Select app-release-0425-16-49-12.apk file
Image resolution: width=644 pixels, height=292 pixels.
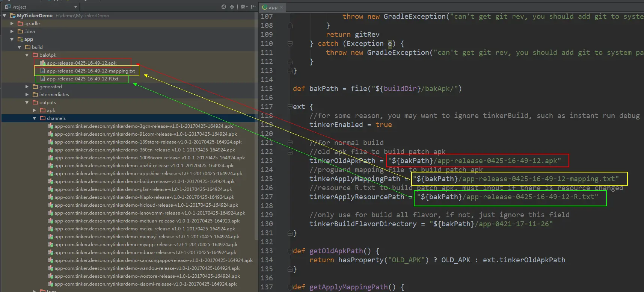pyautogui.click(x=81, y=63)
